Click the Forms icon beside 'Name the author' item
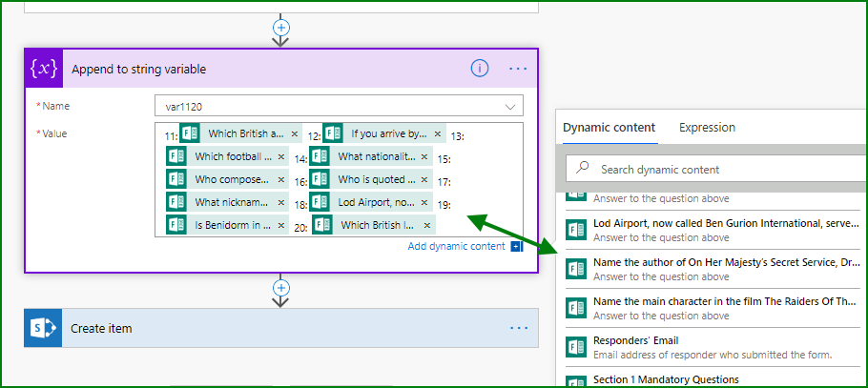 (x=576, y=269)
